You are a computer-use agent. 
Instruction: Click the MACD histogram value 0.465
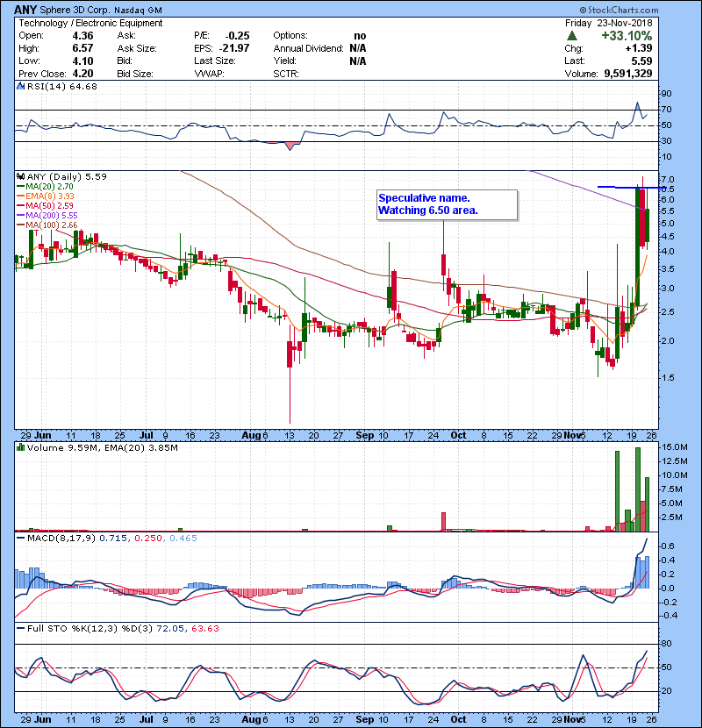click(x=183, y=539)
